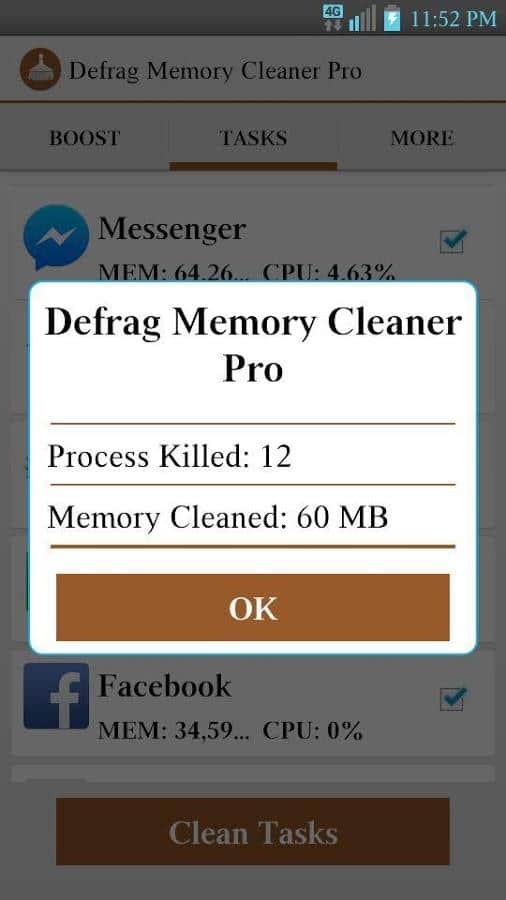Image resolution: width=506 pixels, height=900 pixels.
Task: Tap the battery charging icon
Action: 392,18
